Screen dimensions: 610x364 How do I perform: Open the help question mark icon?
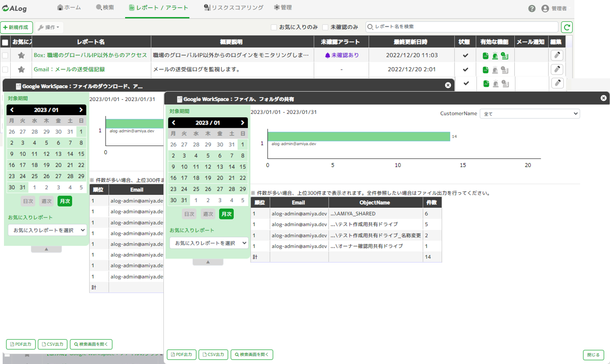(x=532, y=8)
